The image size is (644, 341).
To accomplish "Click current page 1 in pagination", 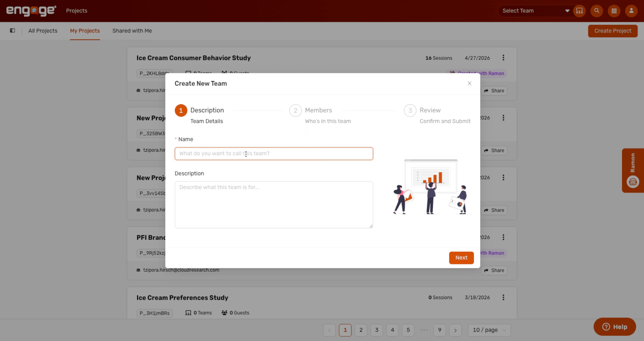I will pos(345,330).
